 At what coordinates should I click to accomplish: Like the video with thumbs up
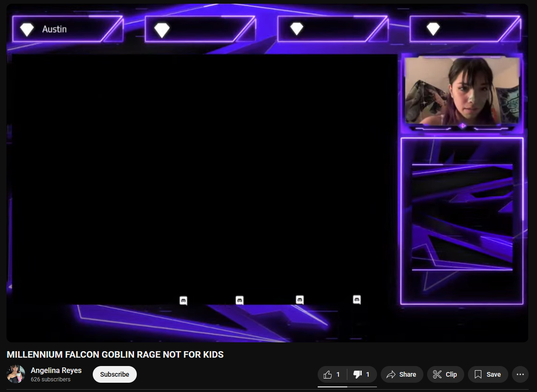coord(332,374)
